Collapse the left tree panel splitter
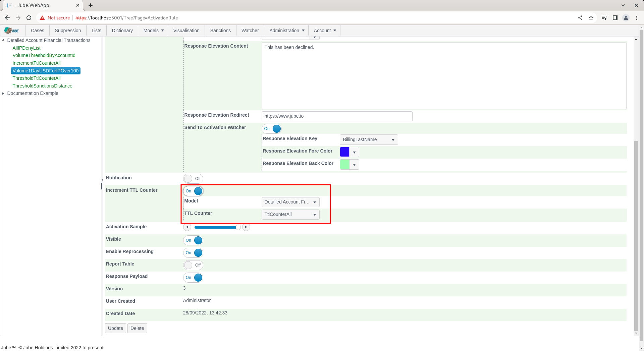644x351 pixels. (x=102, y=180)
